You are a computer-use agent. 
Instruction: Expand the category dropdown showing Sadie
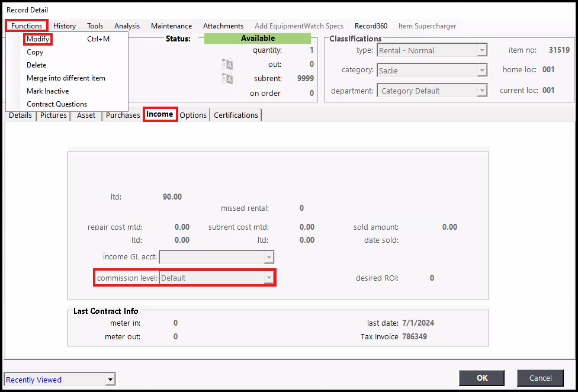[x=482, y=70]
